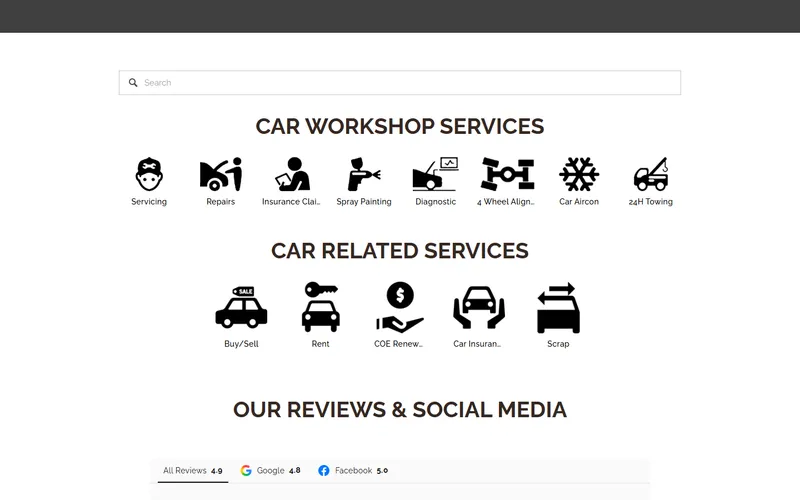Click the Buy/Sell label
This screenshot has width=800, height=500.
pos(241,344)
